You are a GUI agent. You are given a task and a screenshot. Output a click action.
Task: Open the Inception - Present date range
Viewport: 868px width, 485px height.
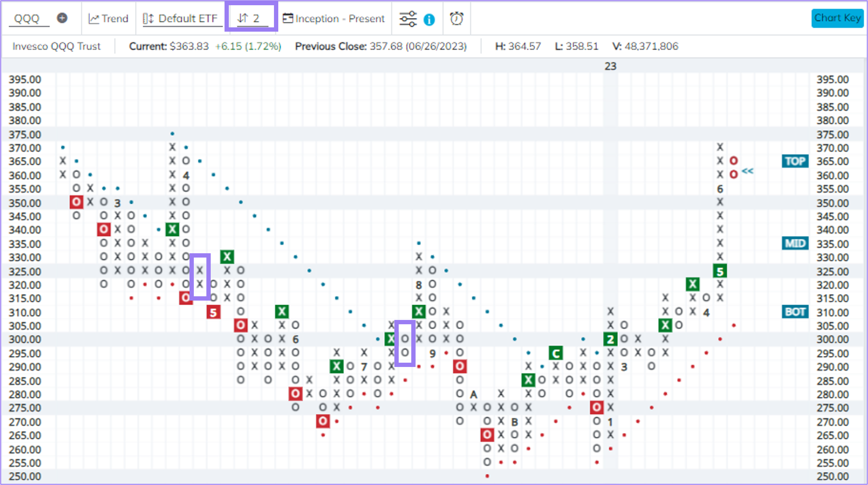pos(333,18)
